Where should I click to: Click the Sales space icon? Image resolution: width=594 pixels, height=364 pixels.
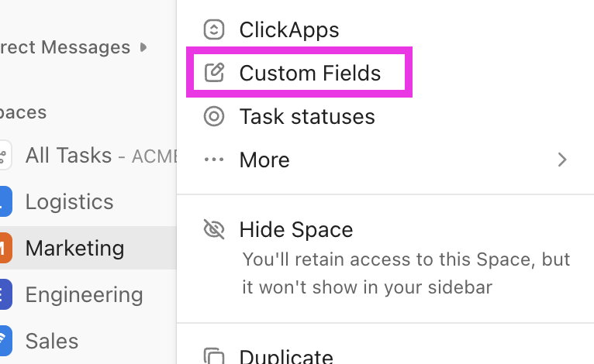coord(5,342)
